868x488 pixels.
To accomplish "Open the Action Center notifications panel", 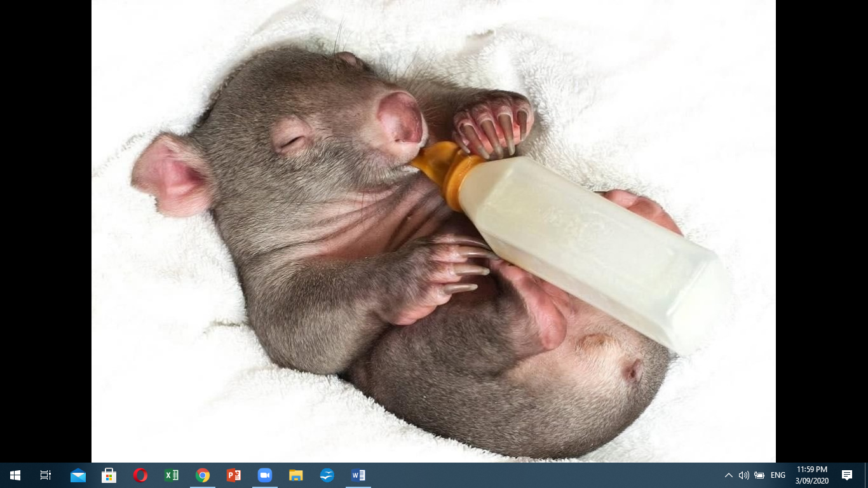I will (x=847, y=475).
